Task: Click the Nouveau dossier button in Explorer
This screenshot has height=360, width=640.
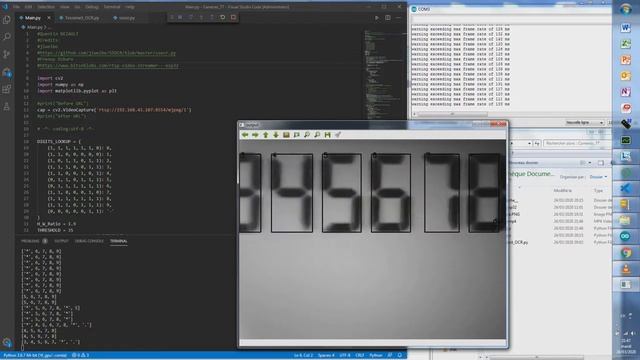Action: [x=524, y=163]
